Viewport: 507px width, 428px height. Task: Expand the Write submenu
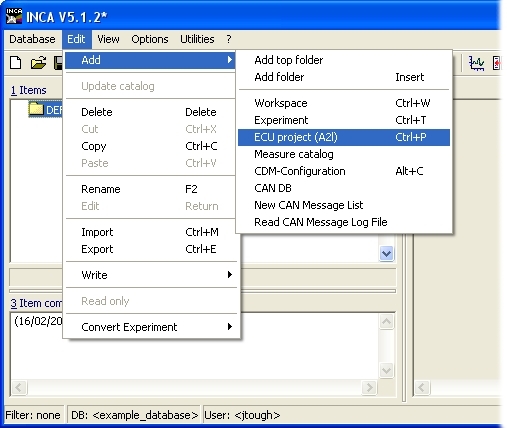151,275
